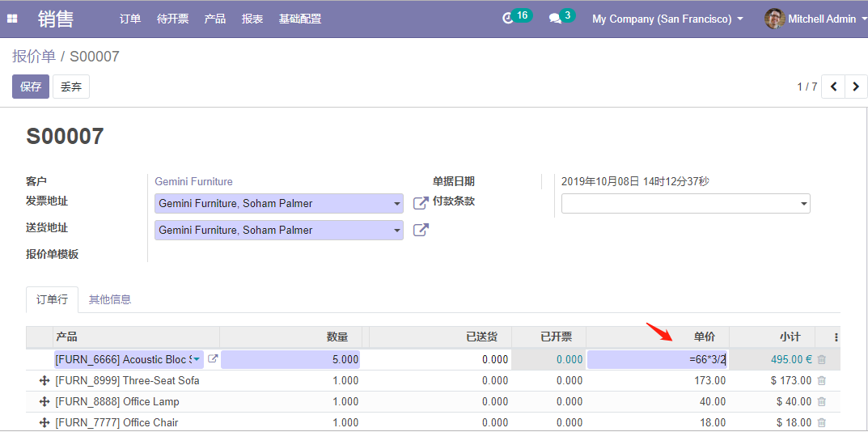This screenshot has height=432, width=868.
Task: Click drag handle of Office Chair row
Action: (44, 422)
